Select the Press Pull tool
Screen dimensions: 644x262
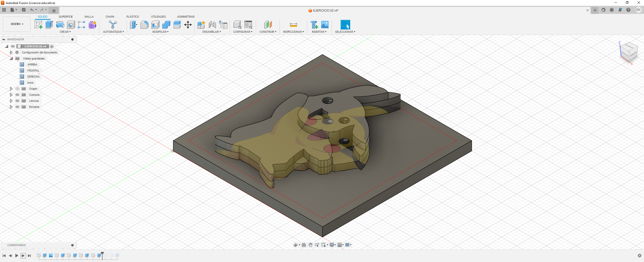[134, 25]
